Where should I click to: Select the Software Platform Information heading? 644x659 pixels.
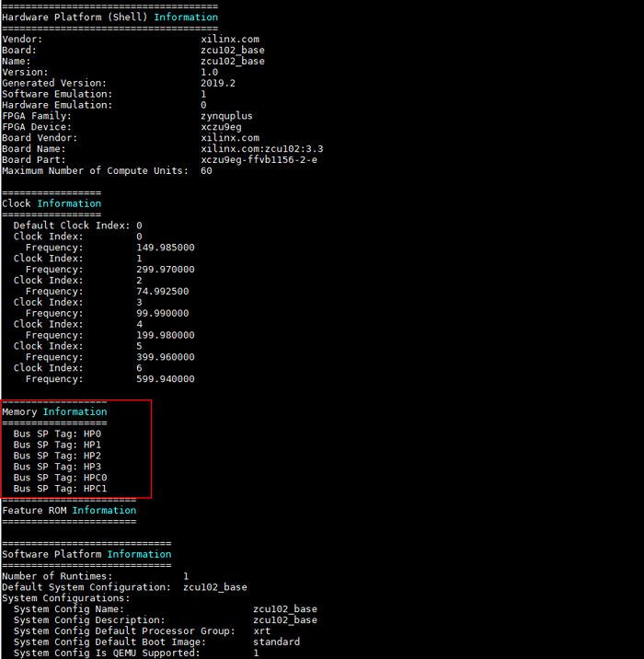point(86,554)
